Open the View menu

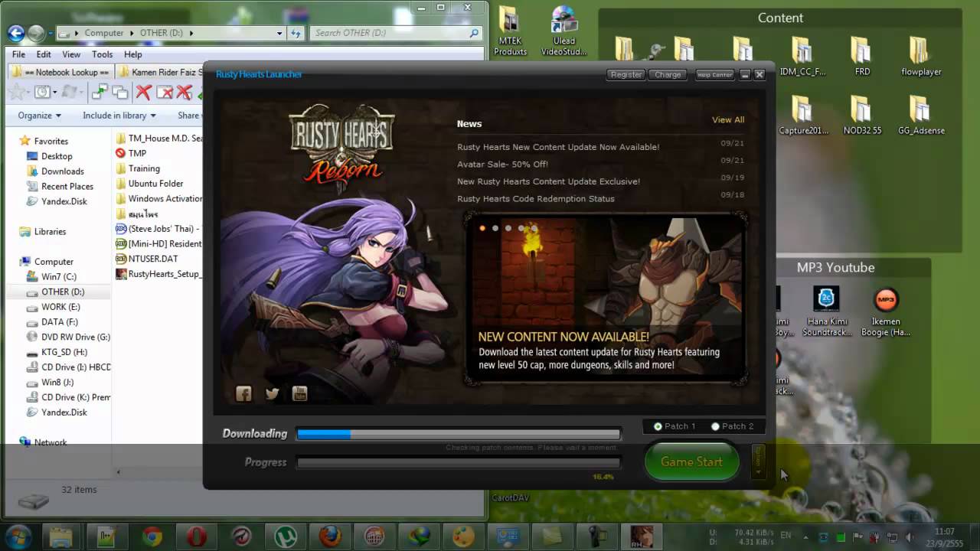click(71, 54)
